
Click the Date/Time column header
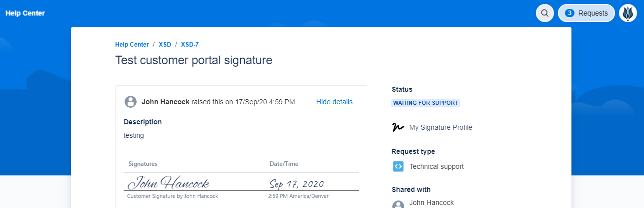(x=284, y=164)
